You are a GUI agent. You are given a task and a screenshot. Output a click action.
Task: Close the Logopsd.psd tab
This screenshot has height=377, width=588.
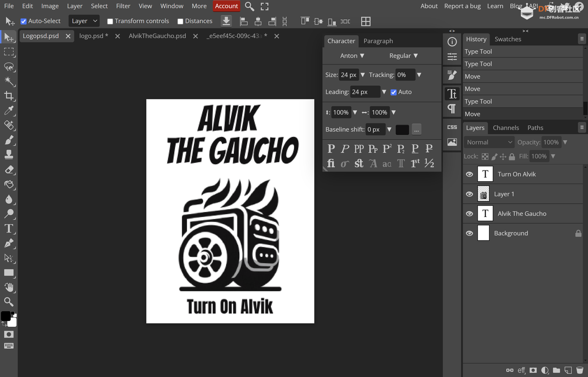pos(68,36)
